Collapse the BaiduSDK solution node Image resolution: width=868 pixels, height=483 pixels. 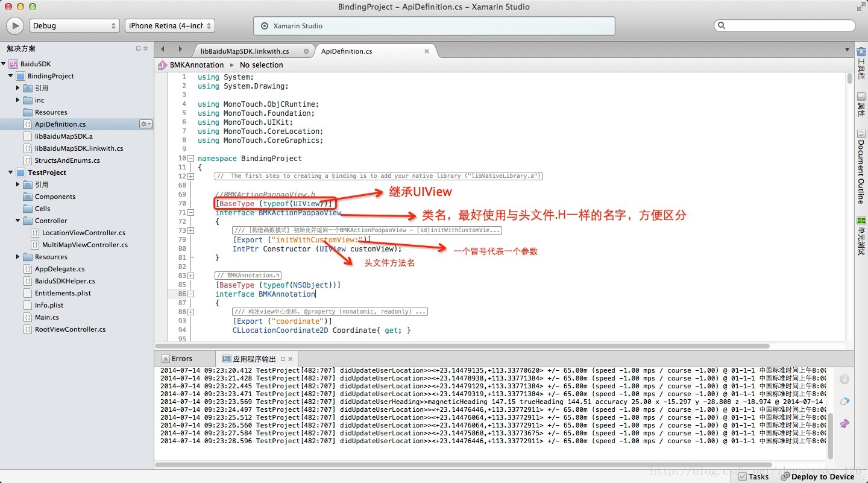pos(4,64)
